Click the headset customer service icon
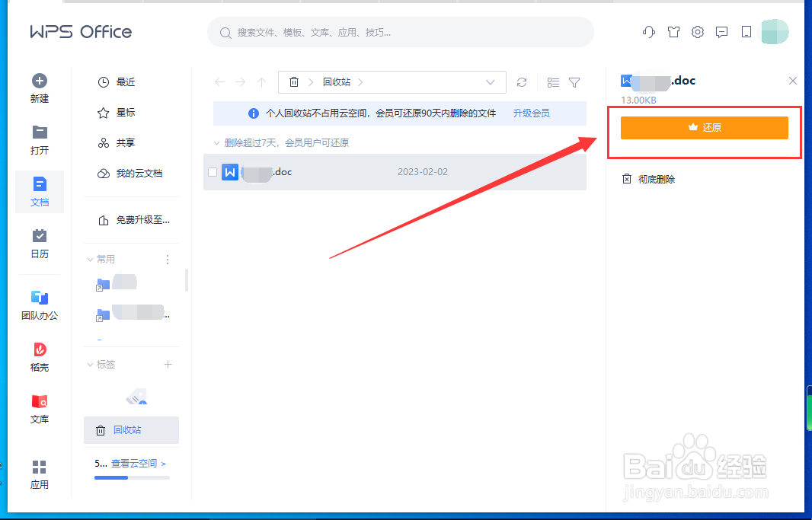This screenshot has height=520, width=812. [x=648, y=32]
